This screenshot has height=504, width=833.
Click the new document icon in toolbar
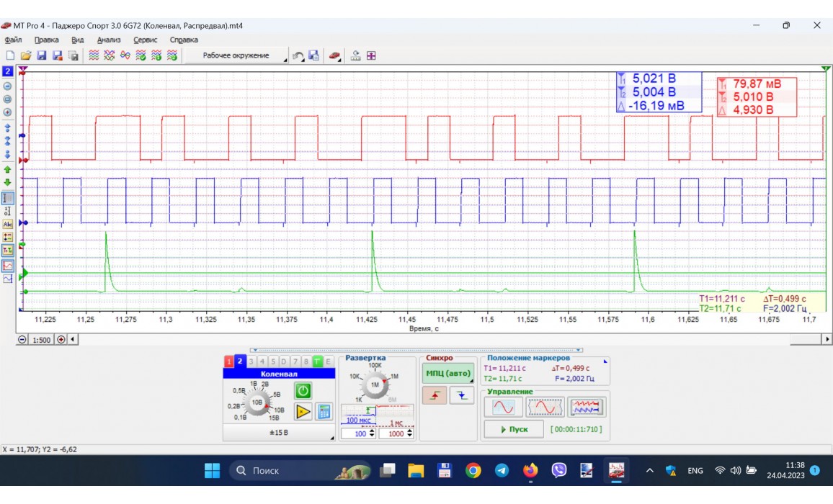[10, 55]
